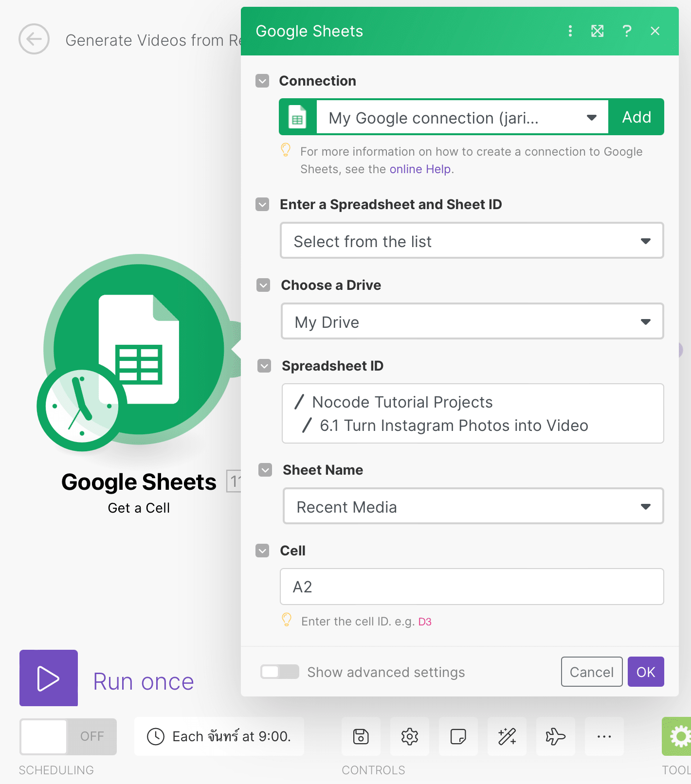
Task: Click the D3 example cell ID text
Action: [x=425, y=622]
